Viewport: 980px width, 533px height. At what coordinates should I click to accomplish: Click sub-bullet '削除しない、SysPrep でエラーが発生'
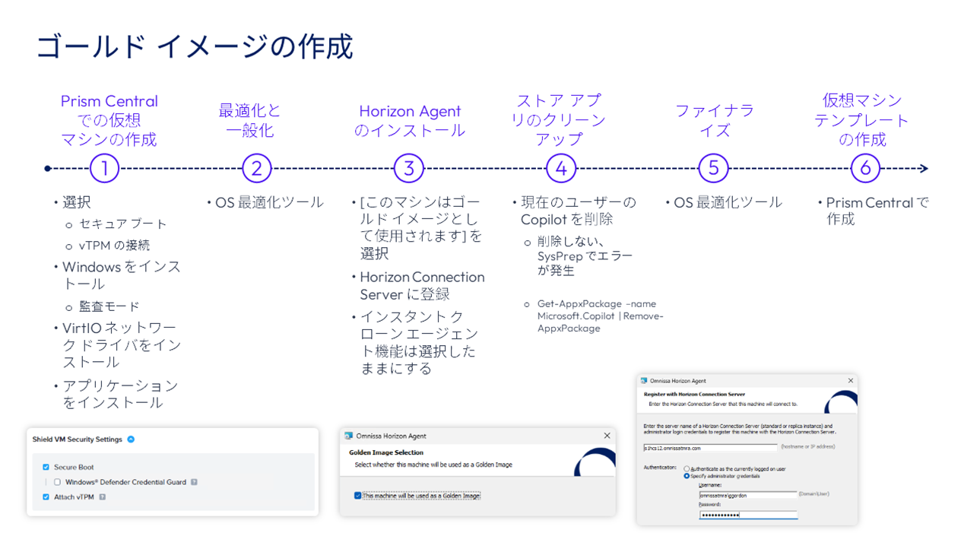point(585,255)
